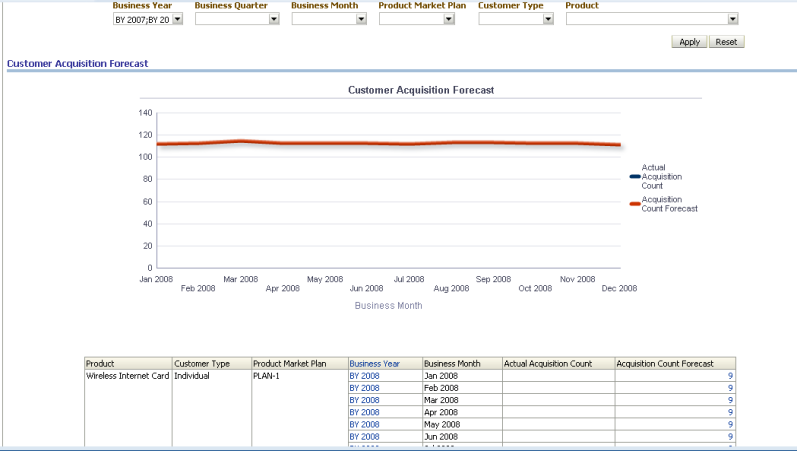The width and height of the screenshot is (797, 451).
Task: Click the Business Month axis label
Action: (x=388, y=306)
